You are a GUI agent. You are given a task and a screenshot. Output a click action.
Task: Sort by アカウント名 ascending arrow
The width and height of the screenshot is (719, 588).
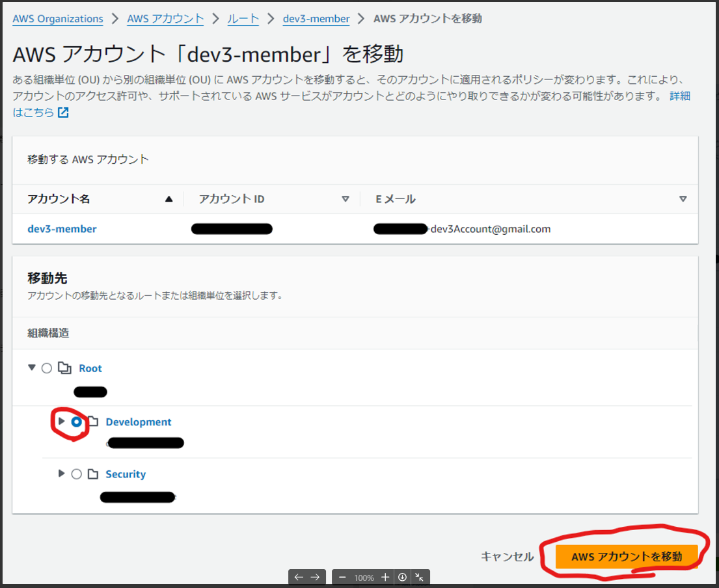pyautogui.click(x=169, y=199)
